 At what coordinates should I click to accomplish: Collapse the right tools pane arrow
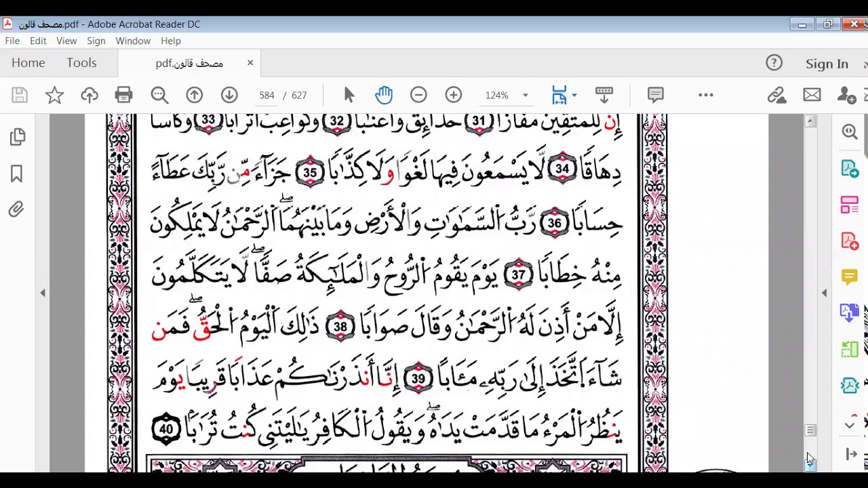825,293
